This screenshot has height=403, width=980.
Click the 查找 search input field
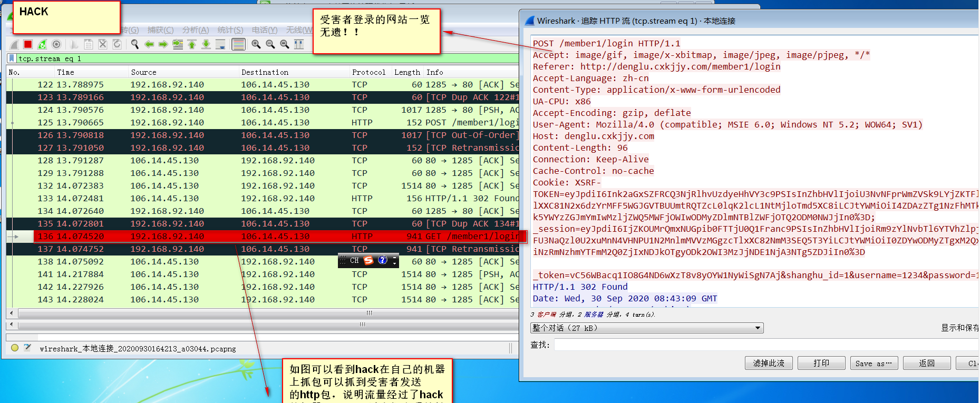click(766, 345)
